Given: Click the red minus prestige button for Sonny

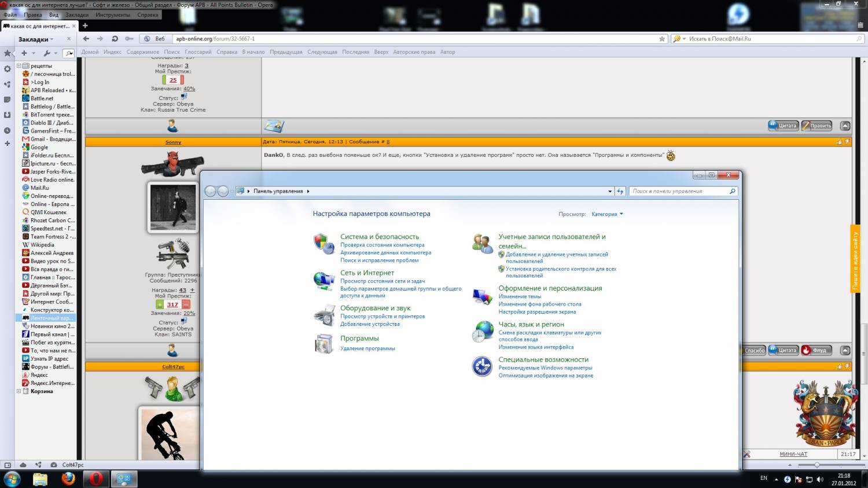Looking at the screenshot, I should tap(186, 304).
